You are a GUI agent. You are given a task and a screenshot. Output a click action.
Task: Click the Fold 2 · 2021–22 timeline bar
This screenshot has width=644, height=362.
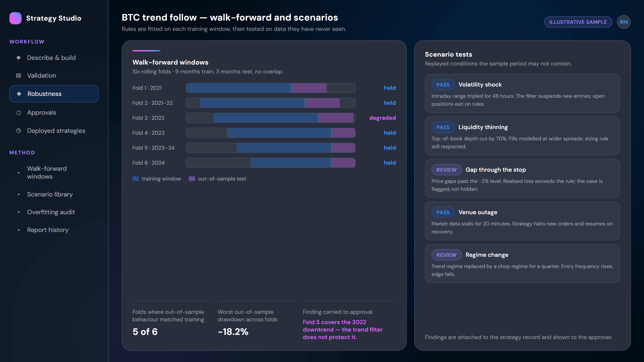[x=271, y=103]
